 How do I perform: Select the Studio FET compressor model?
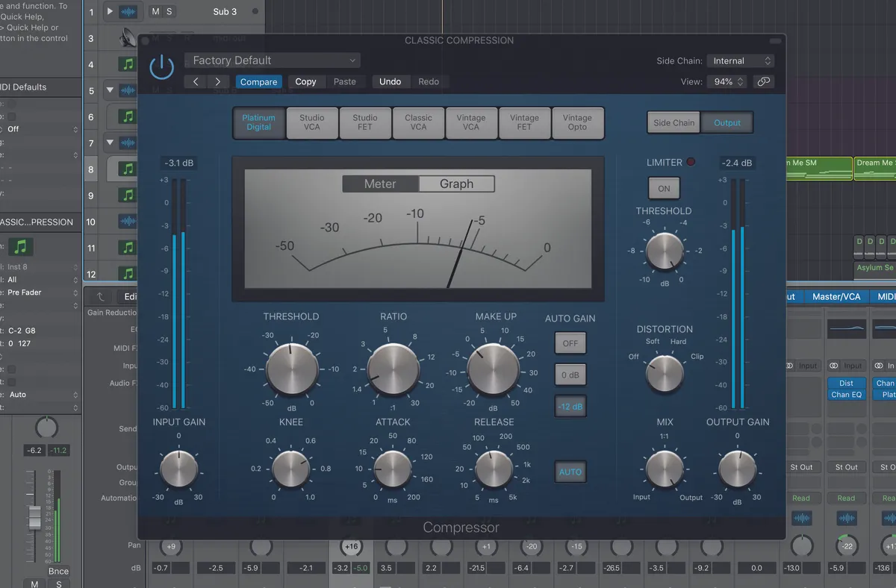click(x=365, y=122)
